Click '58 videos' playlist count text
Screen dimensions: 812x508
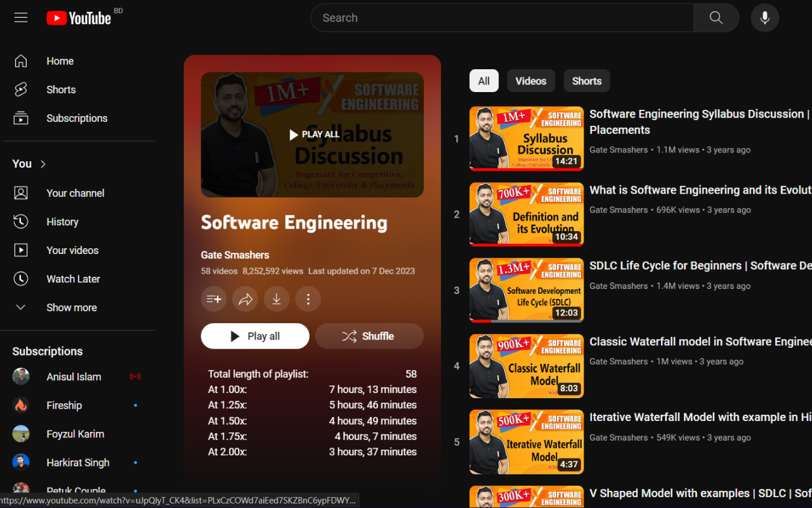pyautogui.click(x=219, y=271)
